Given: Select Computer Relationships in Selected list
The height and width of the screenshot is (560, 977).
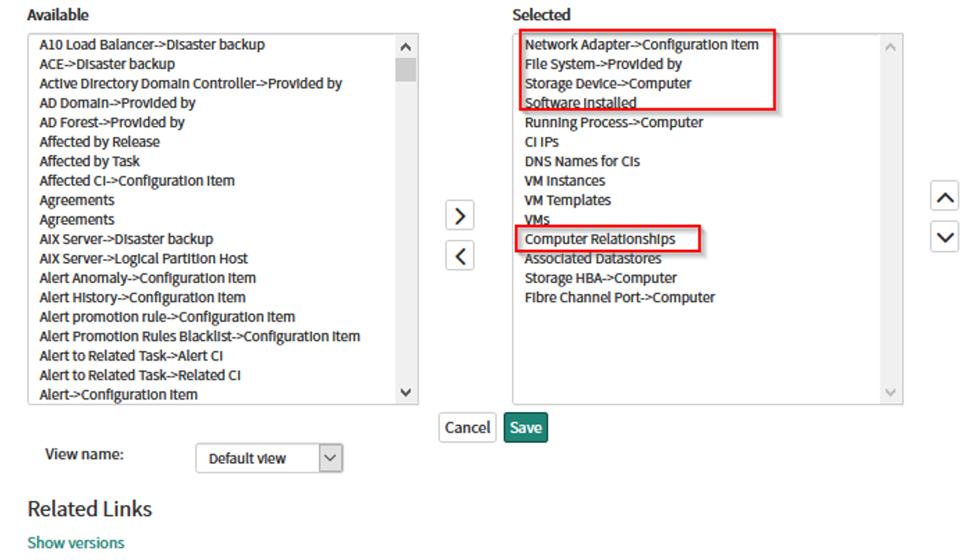Looking at the screenshot, I should tap(600, 240).
